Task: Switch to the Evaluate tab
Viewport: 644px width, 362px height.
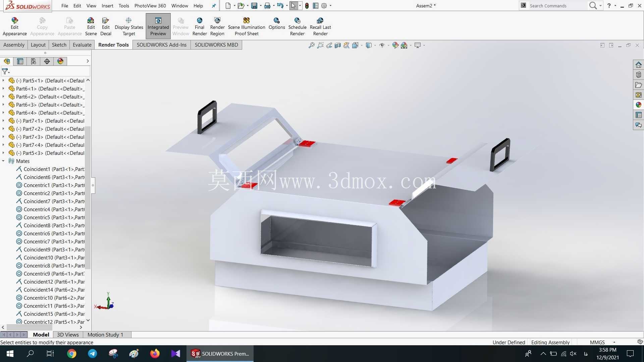Action: point(82,45)
